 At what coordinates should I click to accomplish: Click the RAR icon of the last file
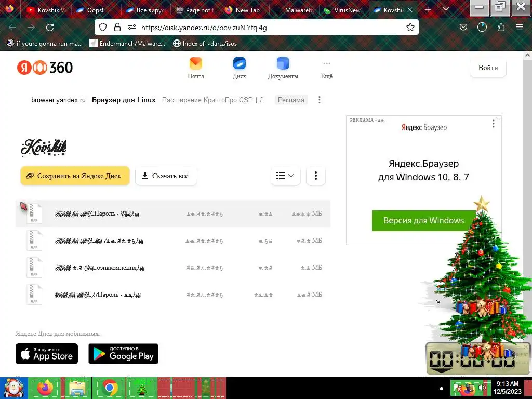click(34, 295)
